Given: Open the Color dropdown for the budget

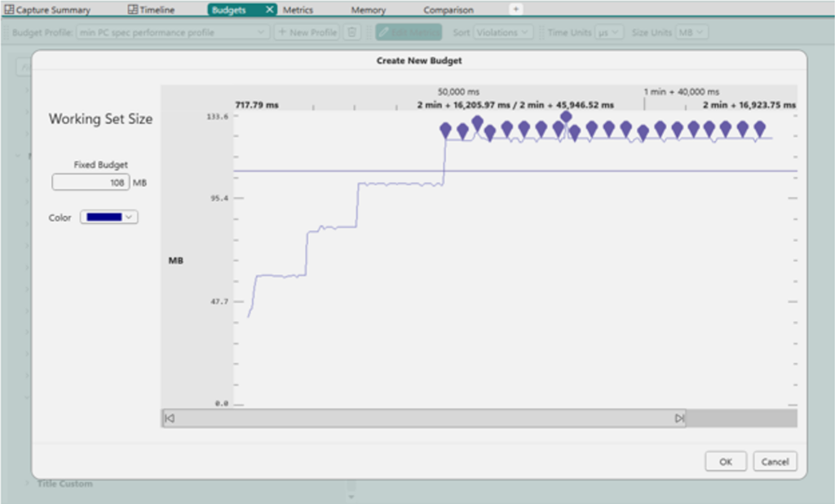Looking at the screenshot, I should click(x=108, y=217).
